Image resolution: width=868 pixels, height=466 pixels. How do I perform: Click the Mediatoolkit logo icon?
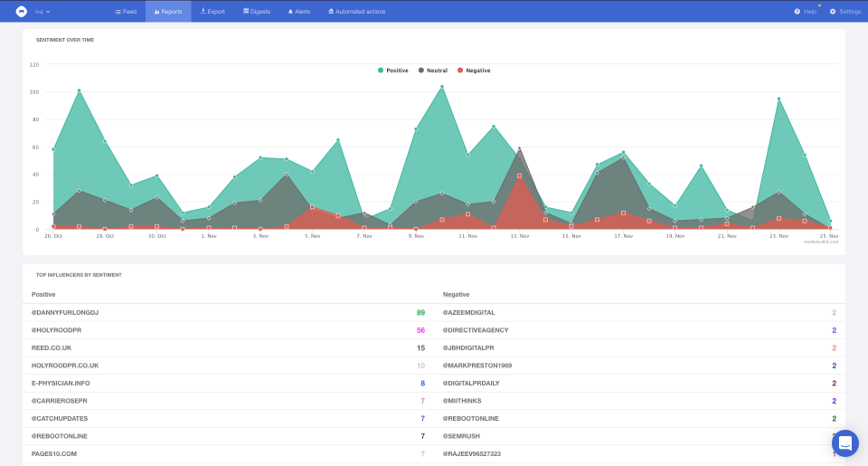pyautogui.click(x=21, y=11)
